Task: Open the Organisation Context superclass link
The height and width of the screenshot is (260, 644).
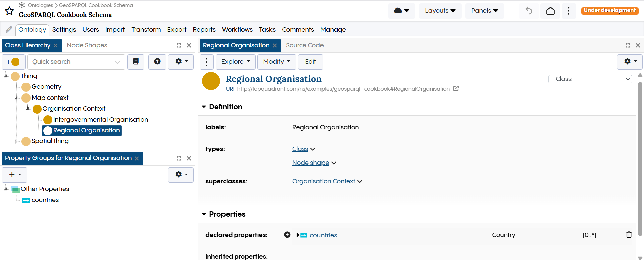Action: click(324, 181)
